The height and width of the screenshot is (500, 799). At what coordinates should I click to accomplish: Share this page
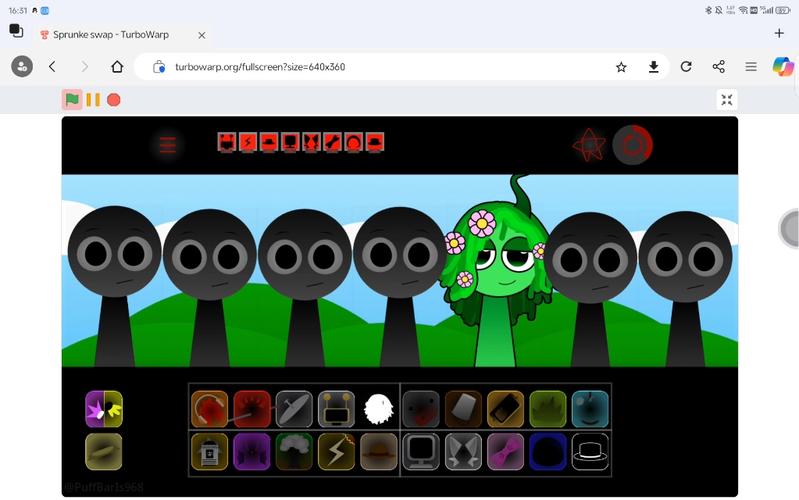click(718, 67)
